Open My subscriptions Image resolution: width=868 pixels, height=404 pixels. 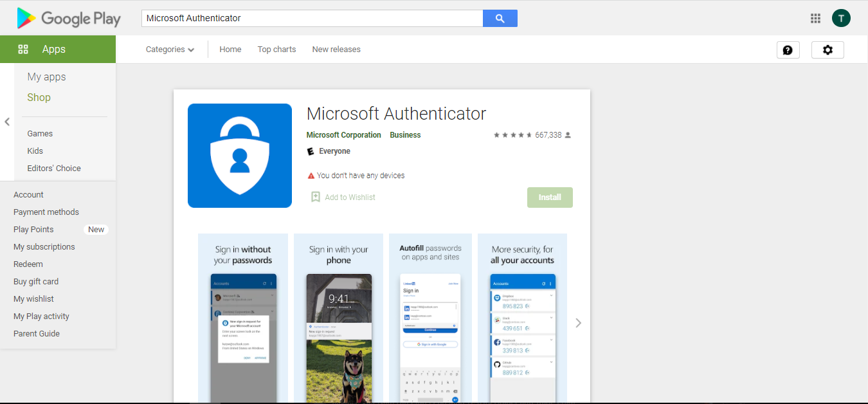click(44, 246)
